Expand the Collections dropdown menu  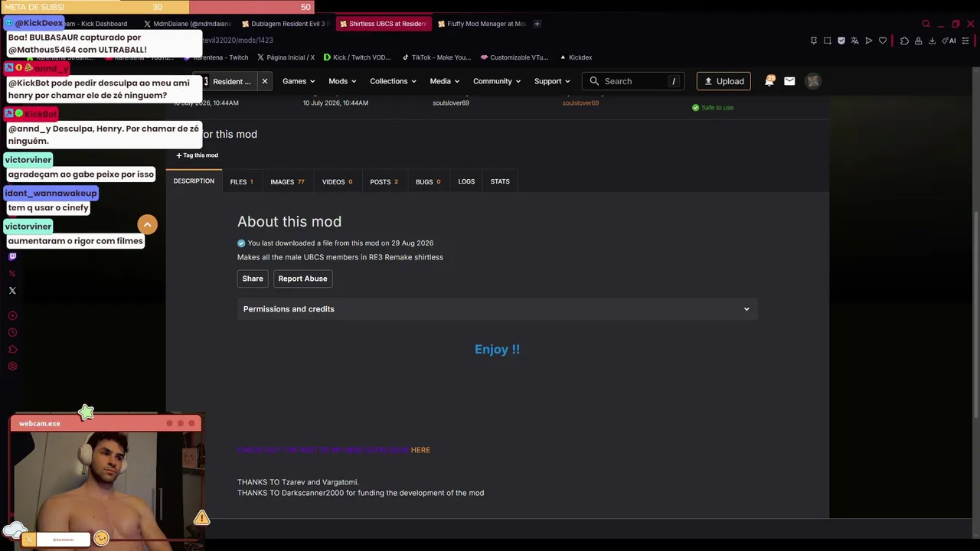393,81
